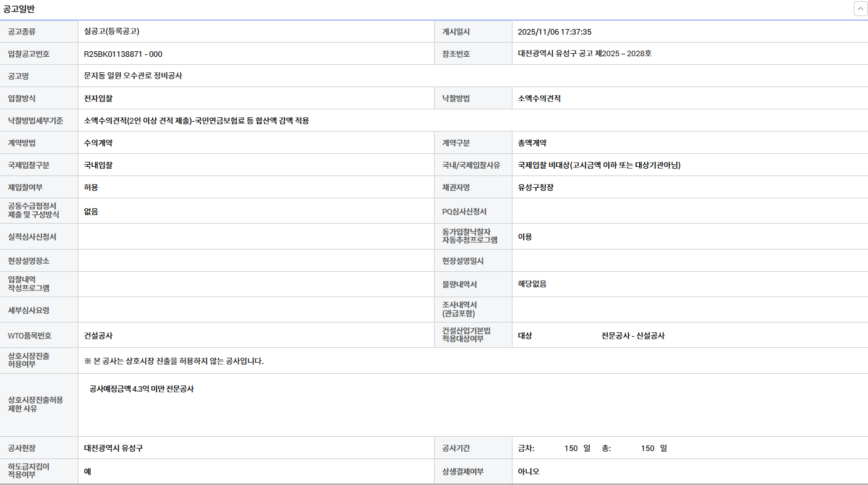Select the 수의계약 contract method value

click(98, 143)
